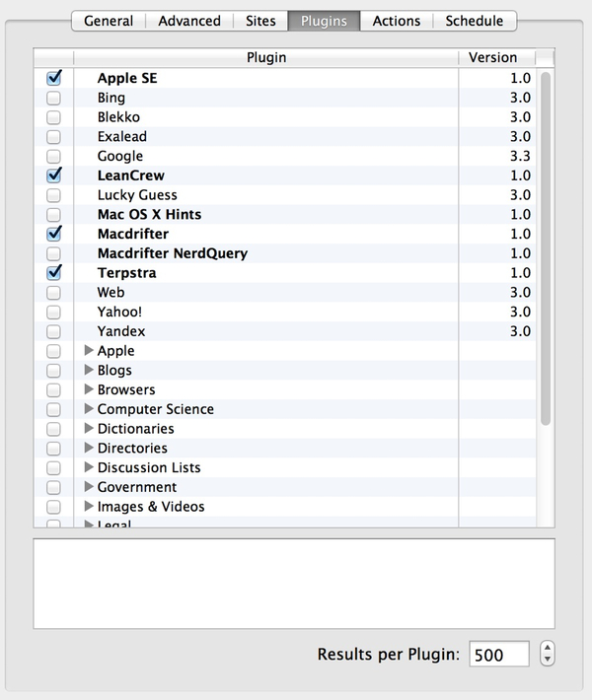Viewport: 592px width, 700px height.
Task: Go to the Sites tab
Action: [x=260, y=21]
